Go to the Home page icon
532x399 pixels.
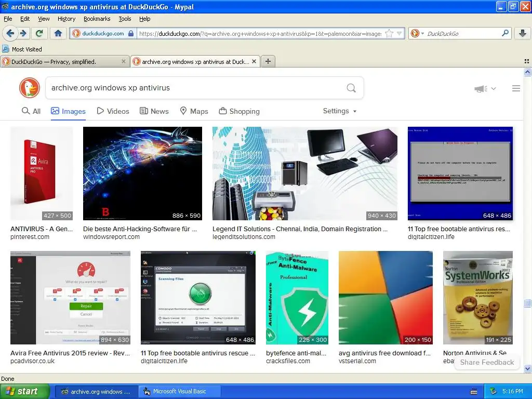click(58, 33)
